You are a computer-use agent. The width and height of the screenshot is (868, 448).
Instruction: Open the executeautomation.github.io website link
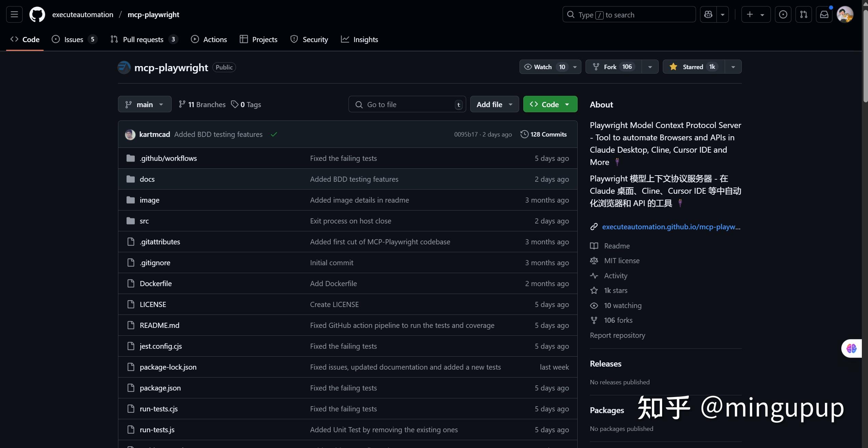click(671, 227)
